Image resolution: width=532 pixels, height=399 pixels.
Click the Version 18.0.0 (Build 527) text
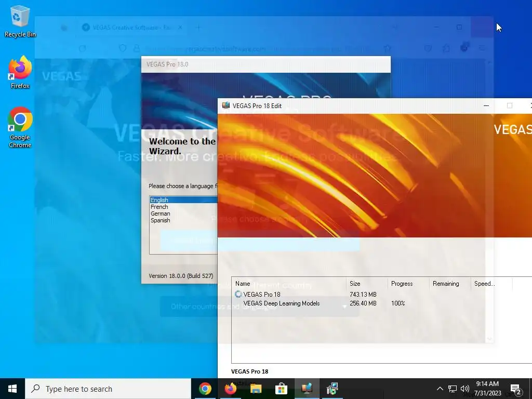(x=181, y=276)
